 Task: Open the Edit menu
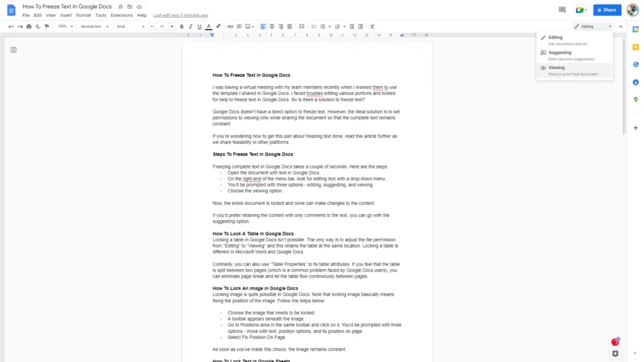pyautogui.click(x=38, y=15)
